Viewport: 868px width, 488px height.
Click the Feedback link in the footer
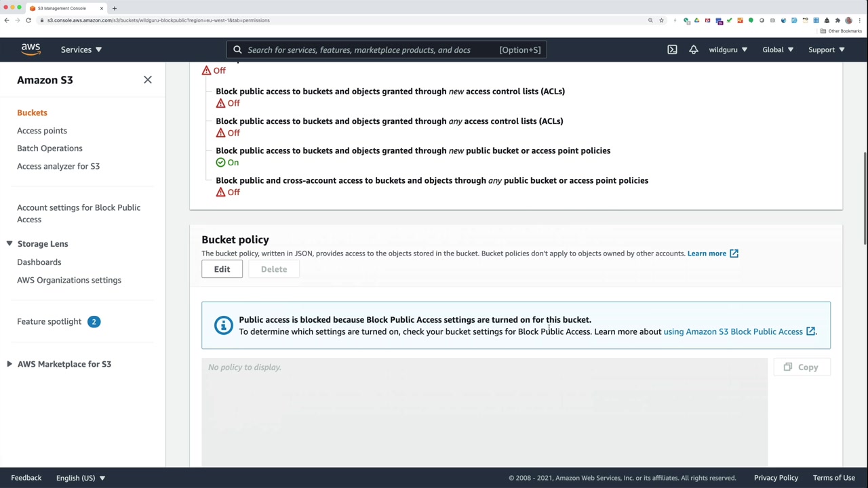pyautogui.click(x=26, y=478)
